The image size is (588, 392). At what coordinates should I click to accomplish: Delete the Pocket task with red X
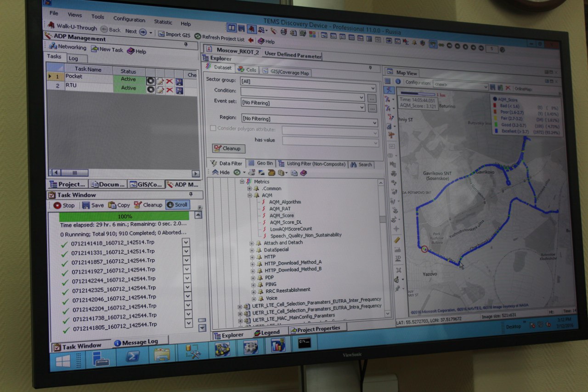(x=170, y=81)
